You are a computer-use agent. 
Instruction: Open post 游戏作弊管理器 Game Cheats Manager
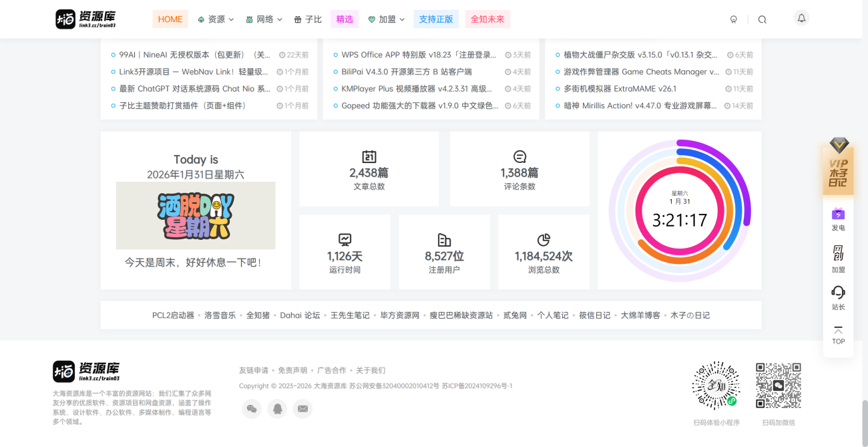[x=641, y=71]
